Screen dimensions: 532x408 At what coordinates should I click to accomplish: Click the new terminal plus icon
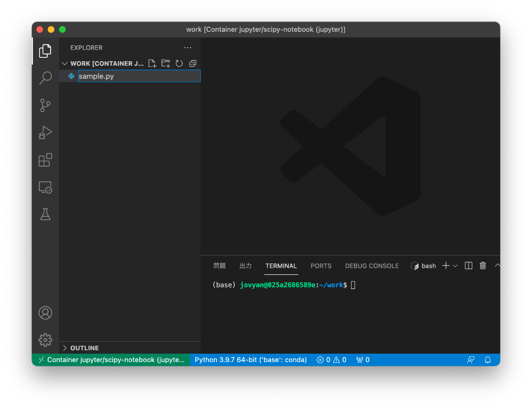pyautogui.click(x=446, y=266)
